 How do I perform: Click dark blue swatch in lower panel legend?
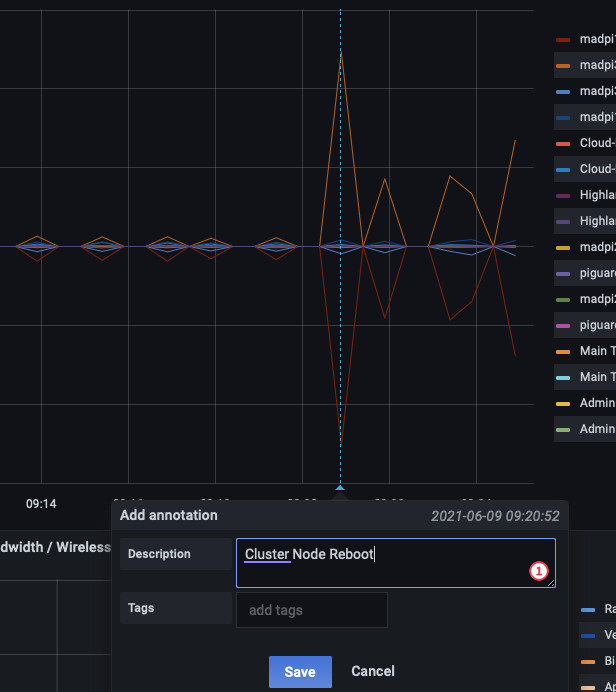[x=588, y=636]
